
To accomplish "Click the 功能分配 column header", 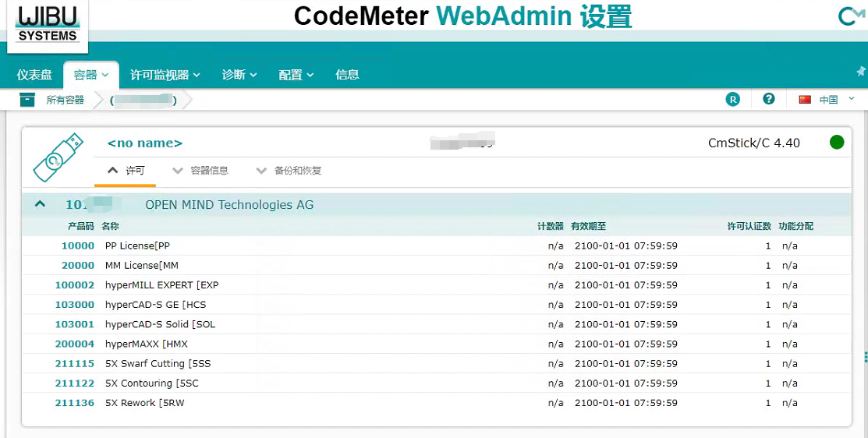I will pyautogui.click(x=796, y=226).
